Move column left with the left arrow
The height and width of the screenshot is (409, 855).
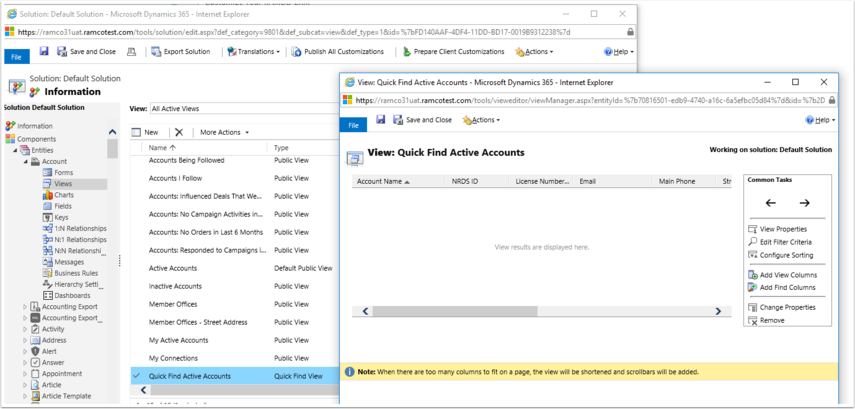770,203
